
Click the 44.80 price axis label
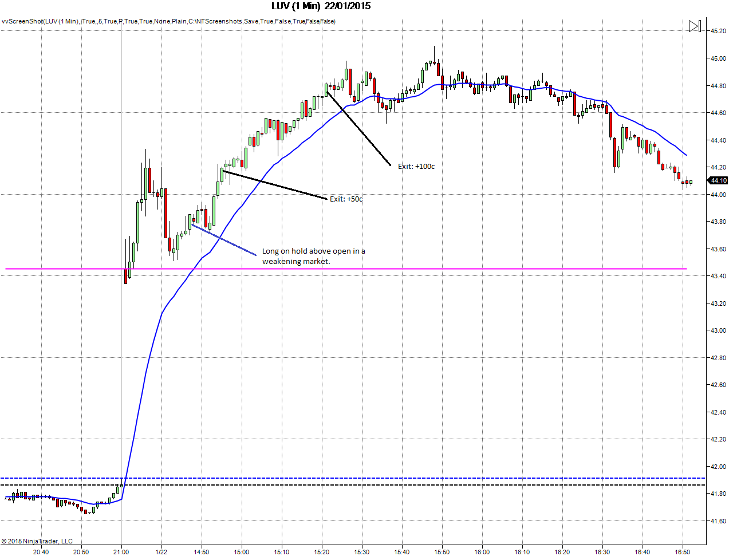point(718,86)
